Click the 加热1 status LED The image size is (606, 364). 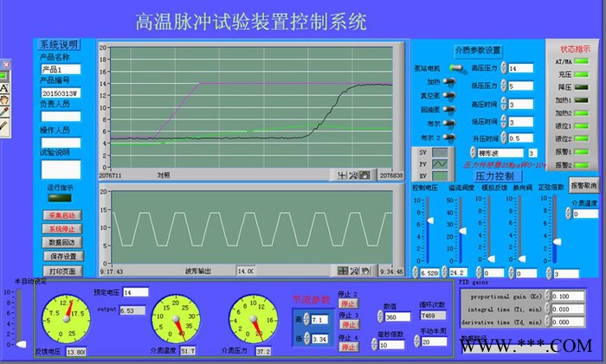tap(581, 100)
